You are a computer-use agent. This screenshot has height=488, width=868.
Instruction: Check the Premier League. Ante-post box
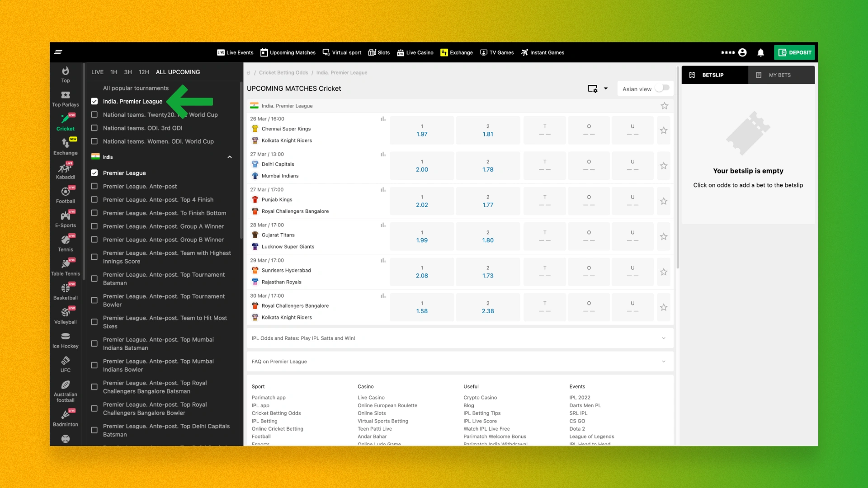94,186
